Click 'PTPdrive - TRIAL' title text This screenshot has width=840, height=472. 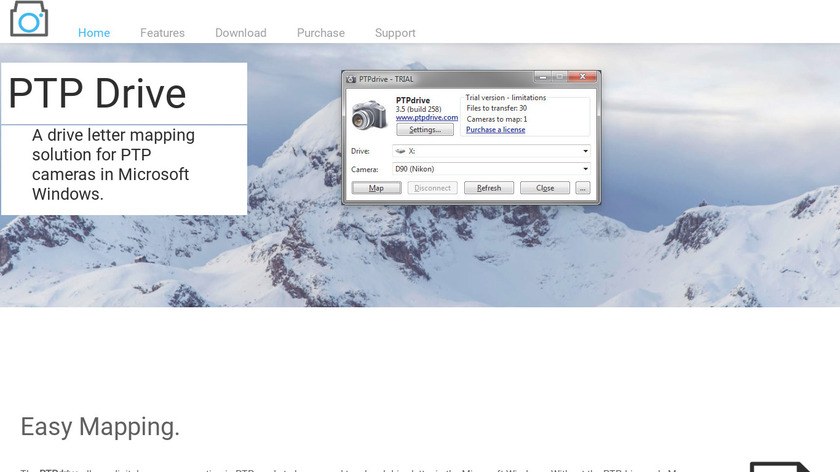click(x=386, y=79)
